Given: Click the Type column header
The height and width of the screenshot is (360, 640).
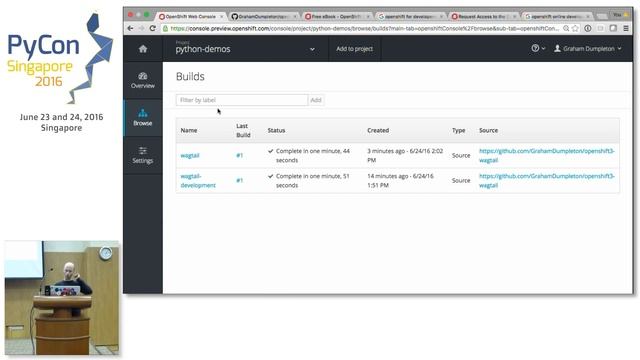Looking at the screenshot, I should click(x=458, y=130).
